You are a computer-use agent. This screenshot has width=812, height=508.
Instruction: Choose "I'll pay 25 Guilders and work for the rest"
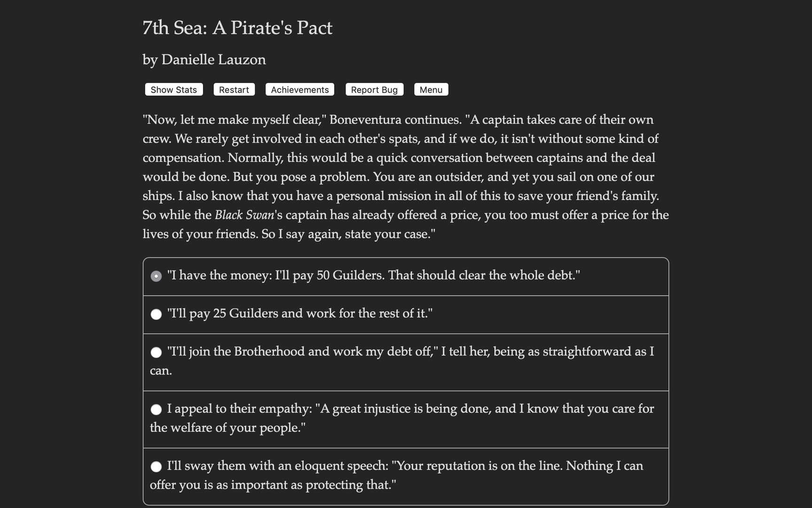pyautogui.click(x=156, y=314)
